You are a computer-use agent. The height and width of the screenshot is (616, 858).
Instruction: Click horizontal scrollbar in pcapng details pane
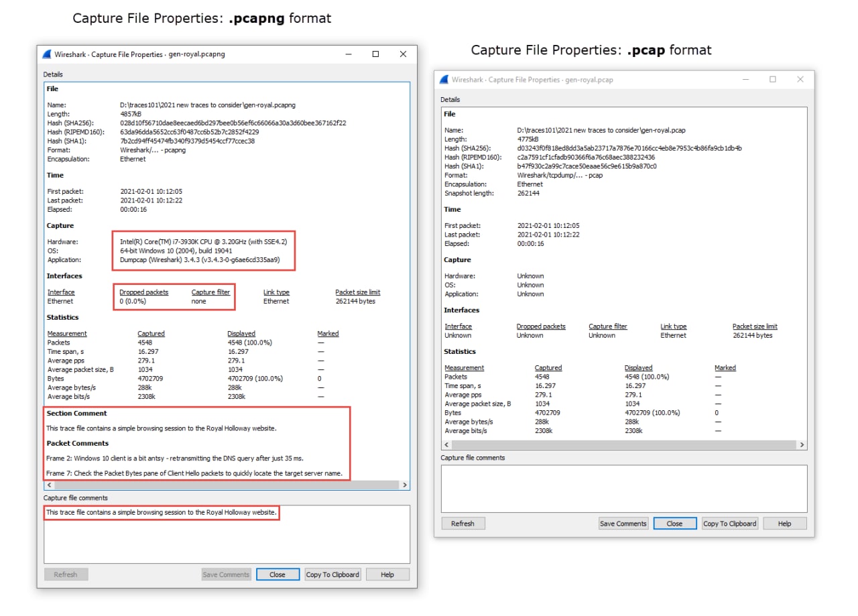(x=227, y=485)
